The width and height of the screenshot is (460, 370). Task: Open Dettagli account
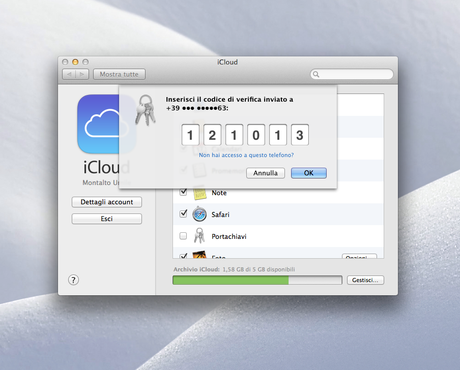click(x=107, y=202)
